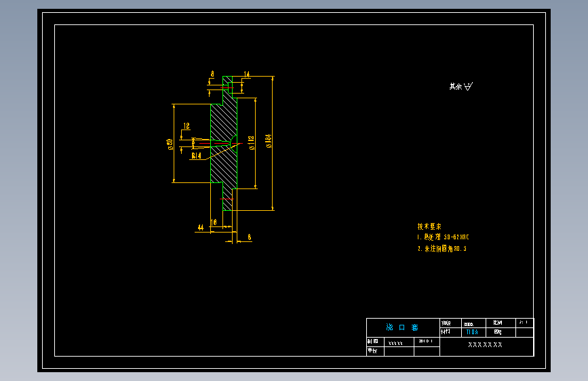Select the Ø80 diameter dimension on the left

[170, 144]
